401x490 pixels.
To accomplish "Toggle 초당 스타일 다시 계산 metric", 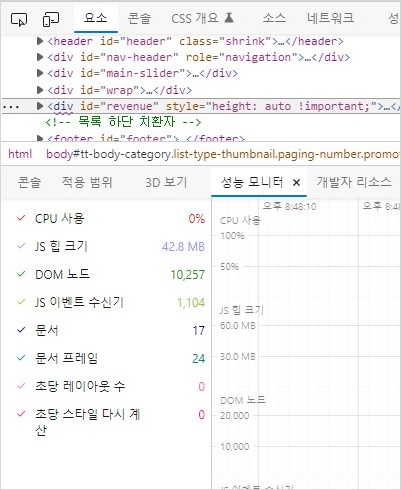I will pyautogui.click(x=21, y=414).
